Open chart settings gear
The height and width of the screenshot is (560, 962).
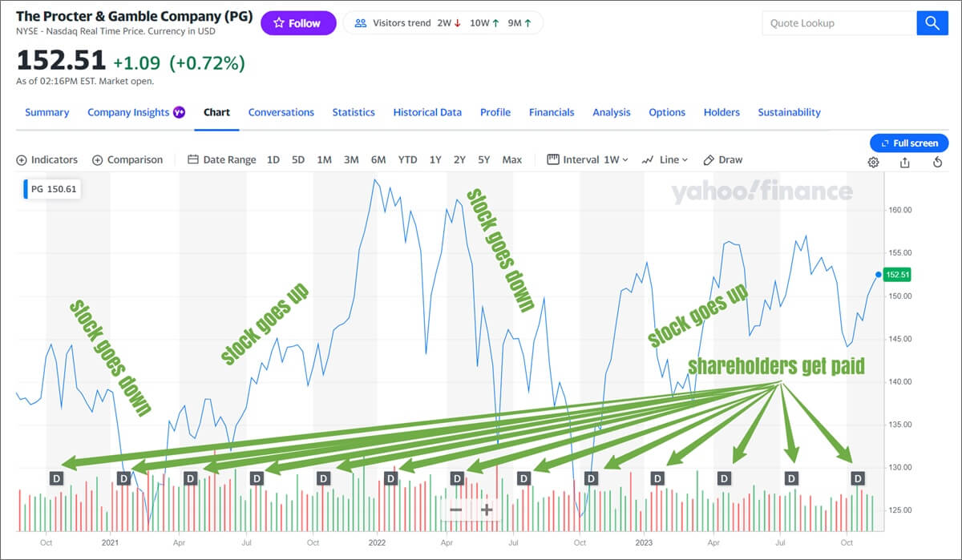(x=873, y=163)
